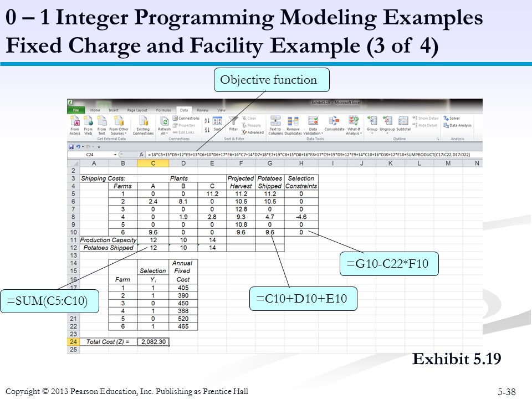Open the Data Analysis tool
Image resolution: width=532 pixels, height=399 pixels.
click(x=457, y=125)
